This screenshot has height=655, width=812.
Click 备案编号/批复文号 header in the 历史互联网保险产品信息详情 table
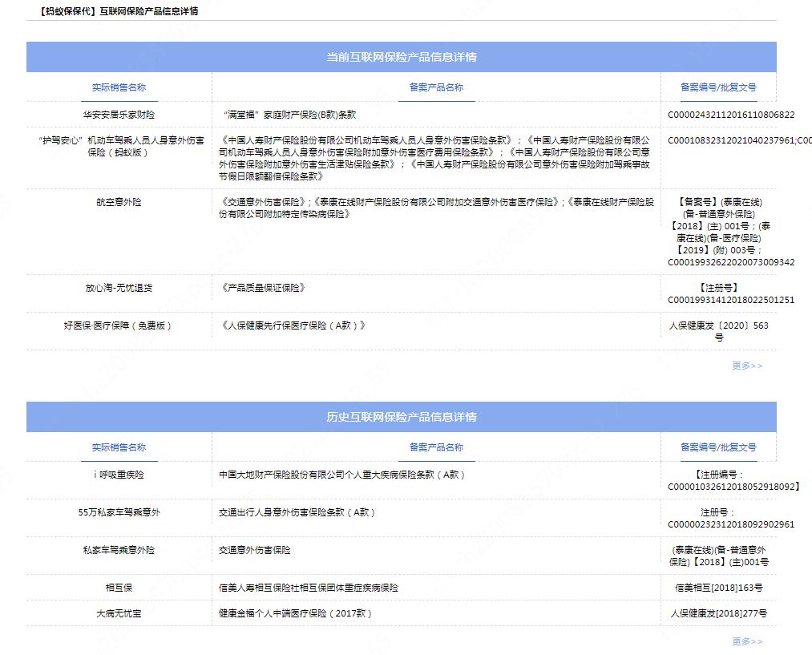(718, 447)
